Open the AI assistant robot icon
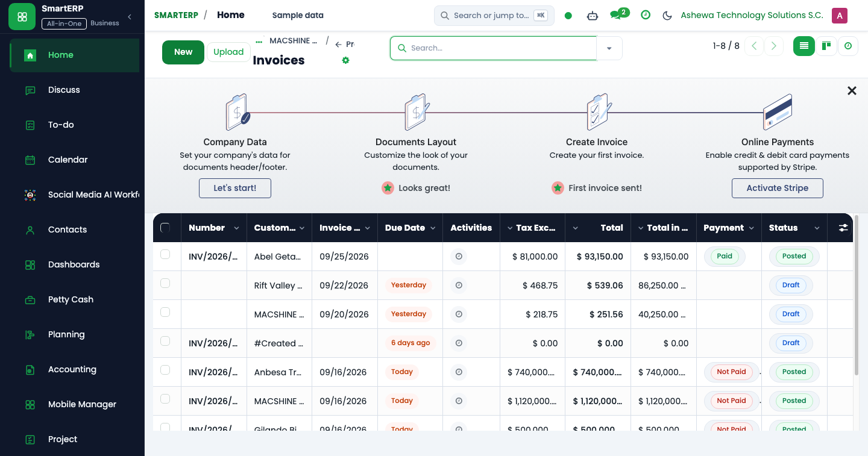 click(x=592, y=16)
